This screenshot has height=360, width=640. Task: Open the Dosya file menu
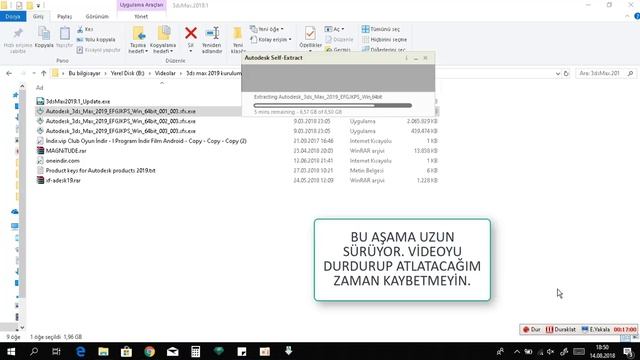tap(13, 16)
